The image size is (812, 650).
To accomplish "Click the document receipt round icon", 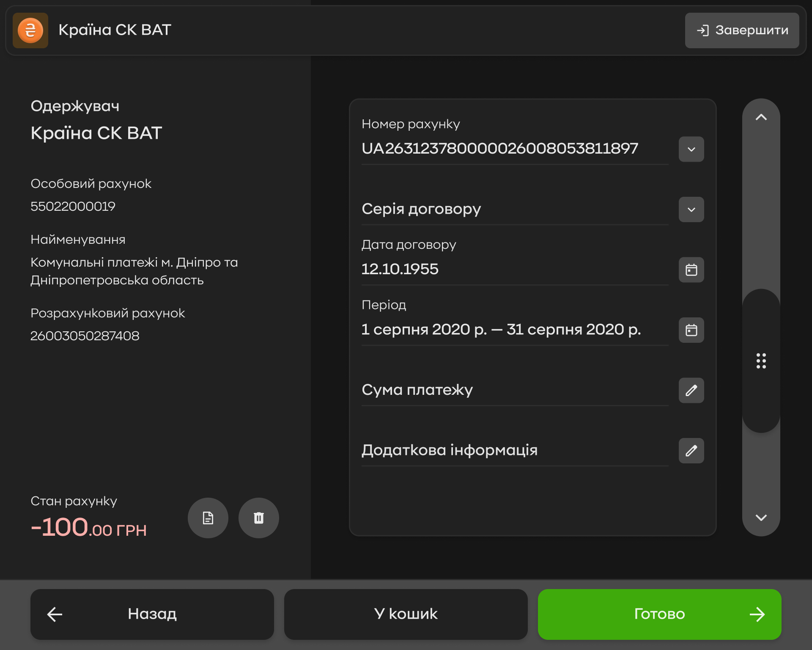I will click(208, 518).
